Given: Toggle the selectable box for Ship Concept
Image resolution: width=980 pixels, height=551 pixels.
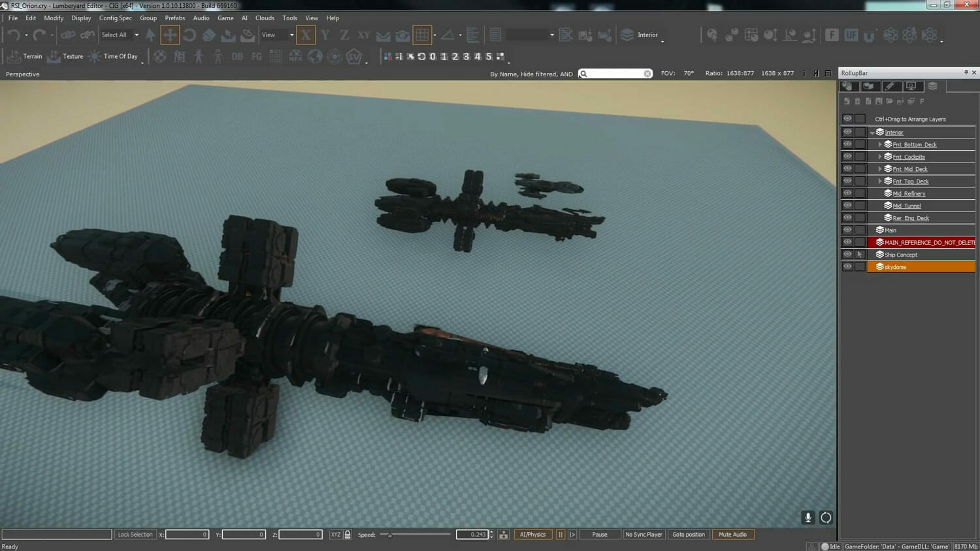Looking at the screenshot, I should [x=860, y=255].
